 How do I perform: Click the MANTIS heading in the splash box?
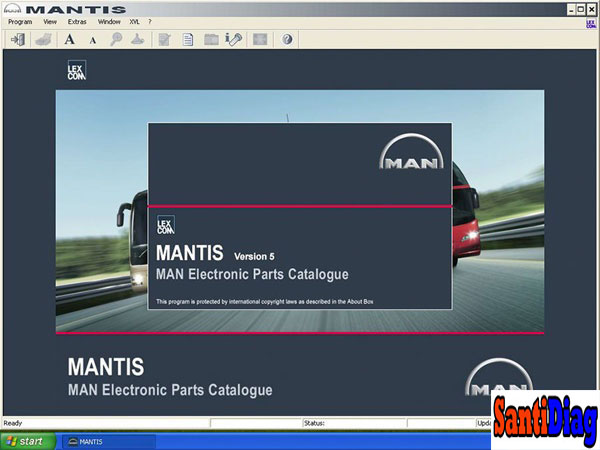189,253
